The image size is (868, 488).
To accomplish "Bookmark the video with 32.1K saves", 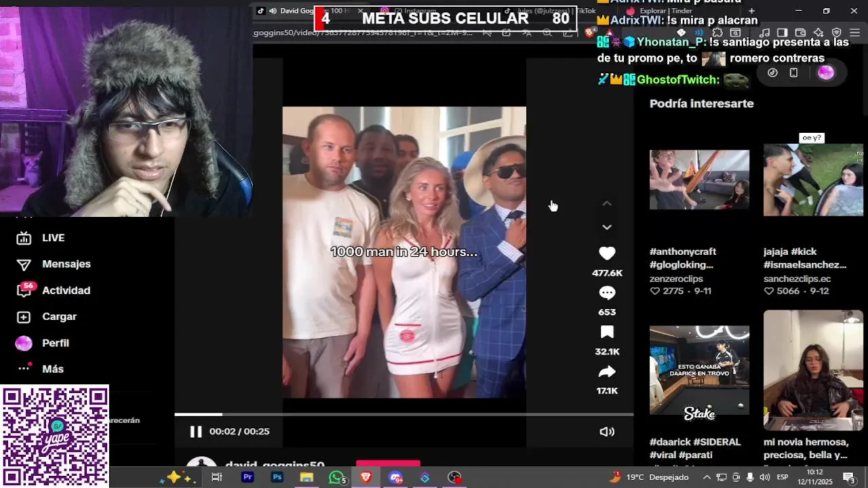I will (x=607, y=332).
